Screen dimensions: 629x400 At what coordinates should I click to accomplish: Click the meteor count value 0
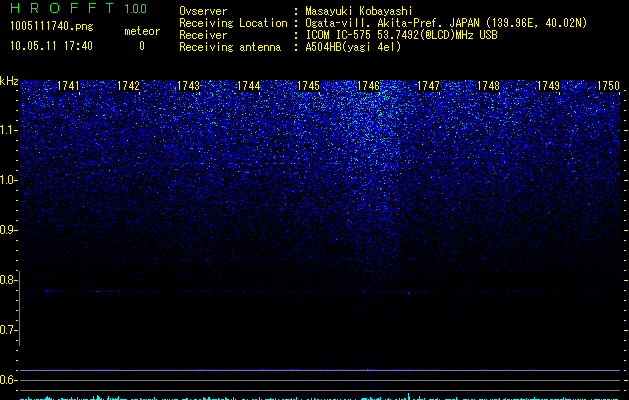point(142,46)
